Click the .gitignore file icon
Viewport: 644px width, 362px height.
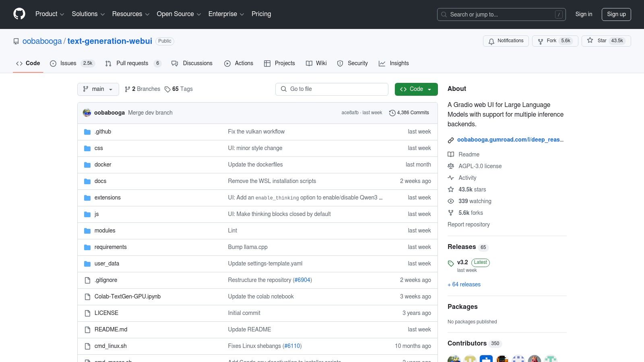click(x=87, y=280)
